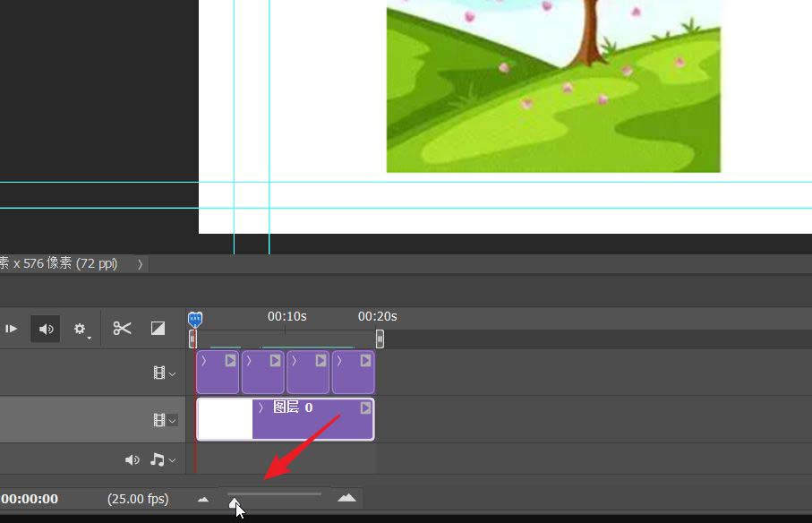Expand the 图层 0 clip chevron
The width and height of the screenshot is (812, 523).
click(x=261, y=408)
